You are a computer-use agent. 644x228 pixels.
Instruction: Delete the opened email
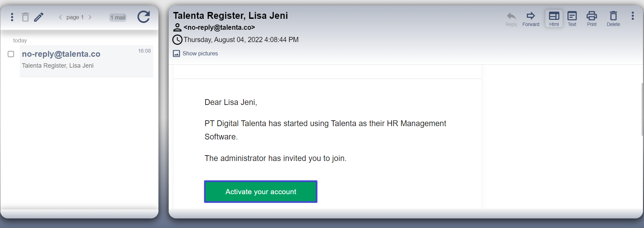coord(613,19)
